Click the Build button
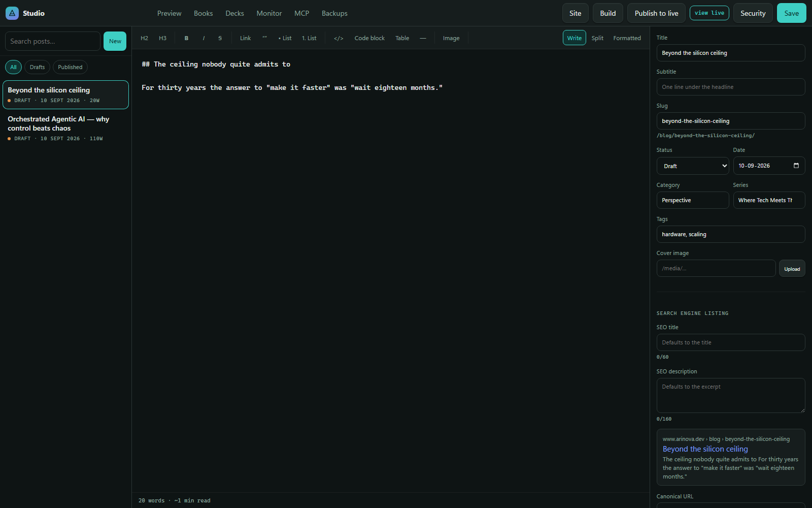Image resolution: width=812 pixels, height=508 pixels. coord(608,13)
